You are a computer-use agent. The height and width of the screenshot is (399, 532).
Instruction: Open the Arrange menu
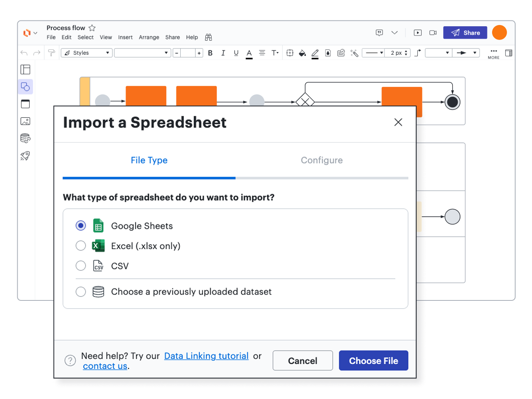tap(149, 37)
